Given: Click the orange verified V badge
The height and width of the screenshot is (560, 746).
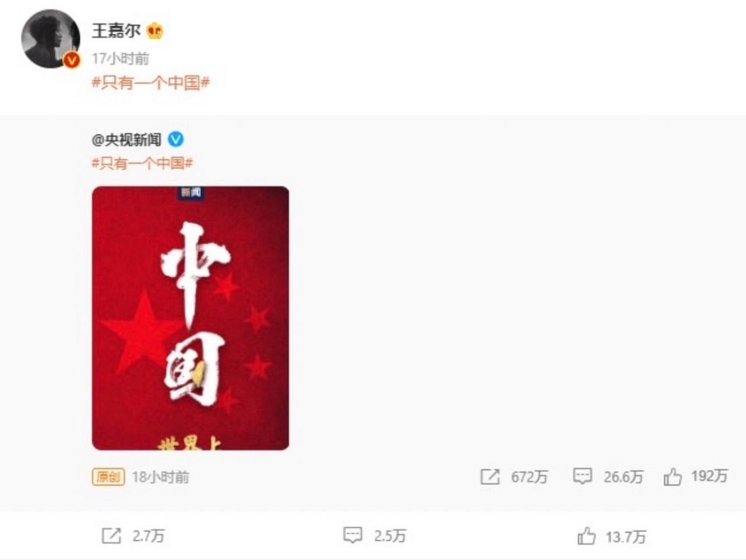Looking at the screenshot, I should click(72, 60).
